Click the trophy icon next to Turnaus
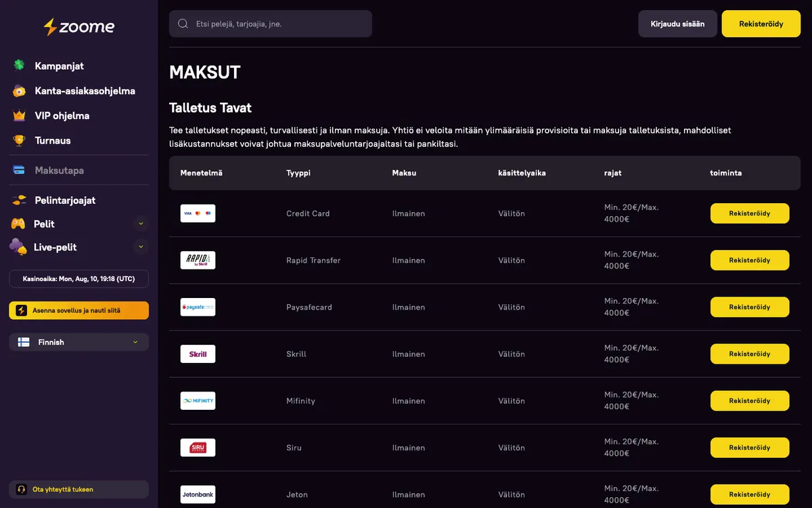 click(x=19, y=141)
